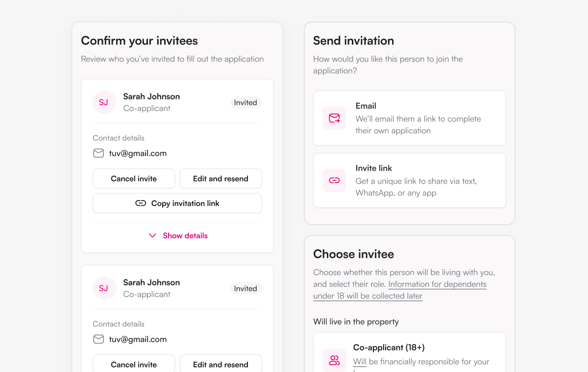This screenshot has width=588, height=372.
Task: Click the envelope icon in second card's contact details
Action: pos(98,339)
